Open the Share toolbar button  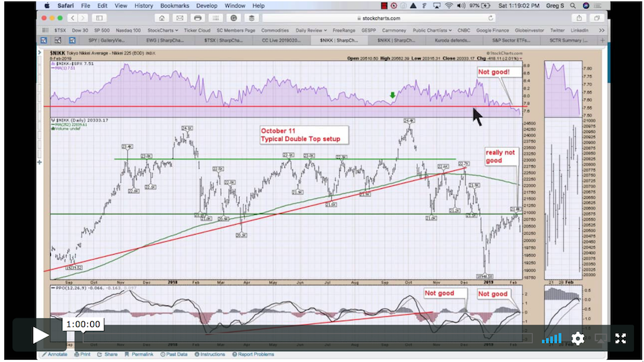579,18
